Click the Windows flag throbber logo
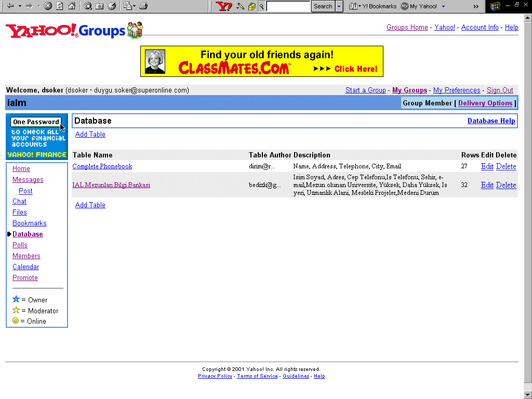Viewport: 532px width, 399px height. [x=495, y=6]
